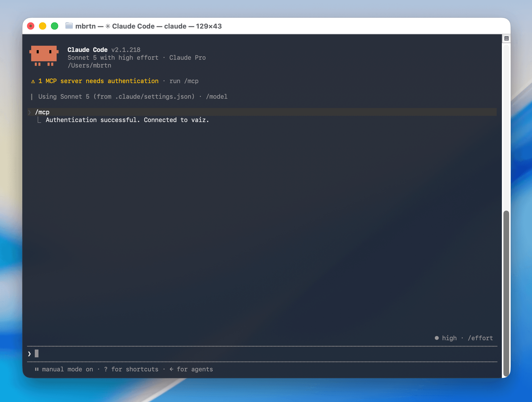Click 'Authentication successful. Connected to vaiz.' text
Screen dimensions: 532x402
(127, 120)
